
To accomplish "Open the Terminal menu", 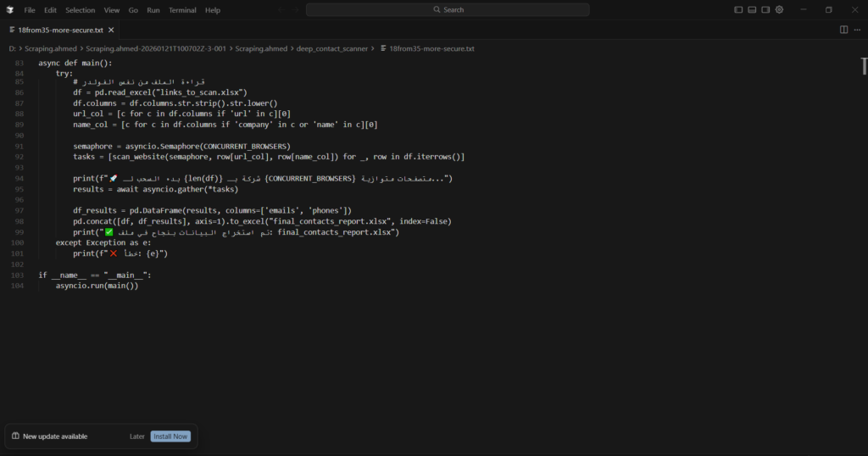I will point(182,10).
